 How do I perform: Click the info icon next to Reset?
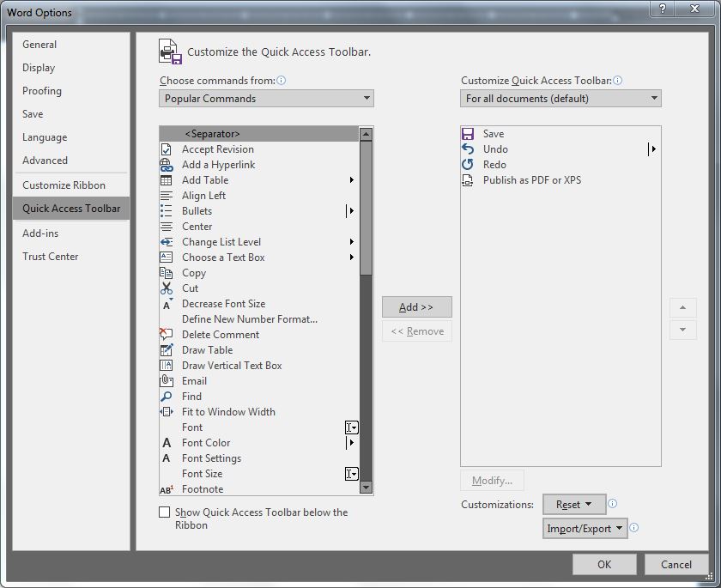coord(613,503)
